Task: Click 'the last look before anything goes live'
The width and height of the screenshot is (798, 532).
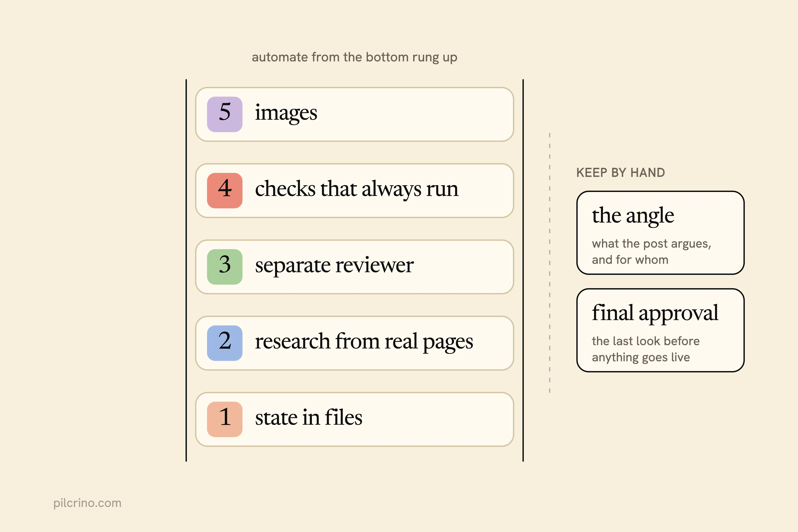Action: click(646, 349)
